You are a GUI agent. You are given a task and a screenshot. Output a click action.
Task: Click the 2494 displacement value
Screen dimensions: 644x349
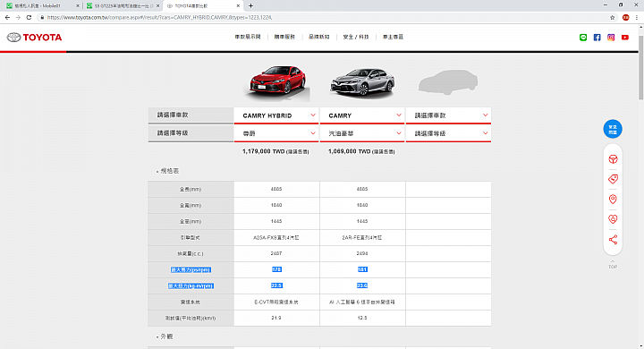[x=362, y=253]
